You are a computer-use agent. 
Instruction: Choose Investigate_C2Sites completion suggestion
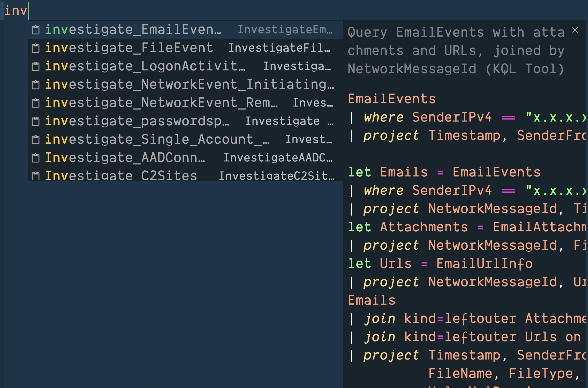[121, 175]
